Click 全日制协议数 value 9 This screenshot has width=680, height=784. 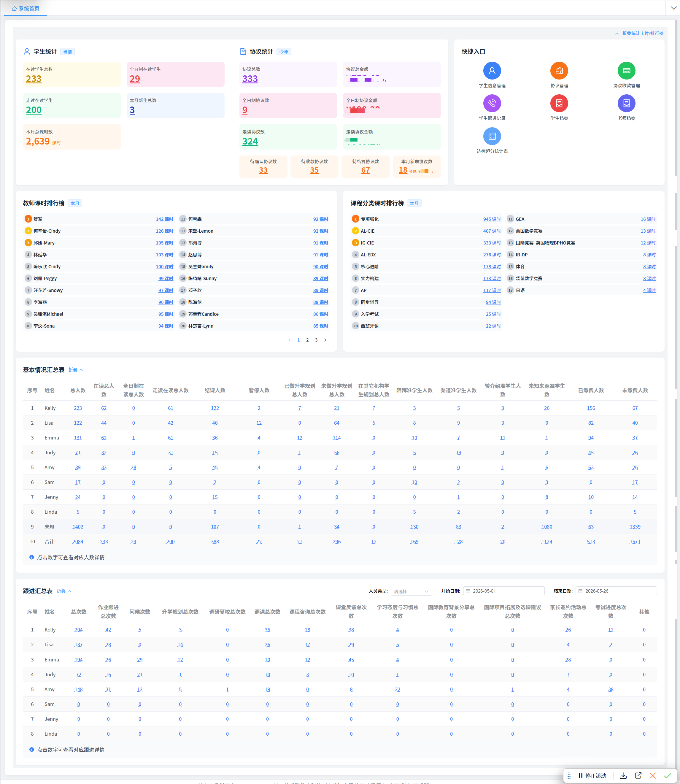coord(245,110)
